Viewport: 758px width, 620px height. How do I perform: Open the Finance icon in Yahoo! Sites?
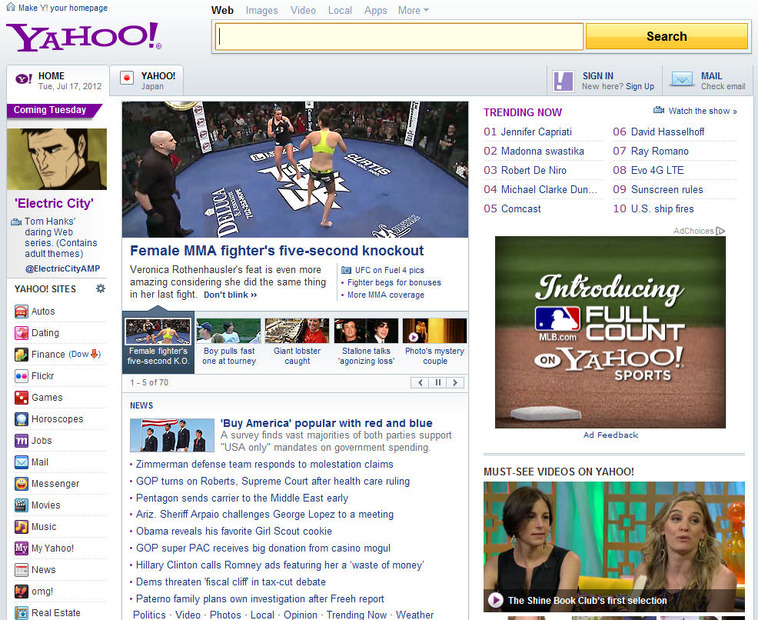point(21,354)
